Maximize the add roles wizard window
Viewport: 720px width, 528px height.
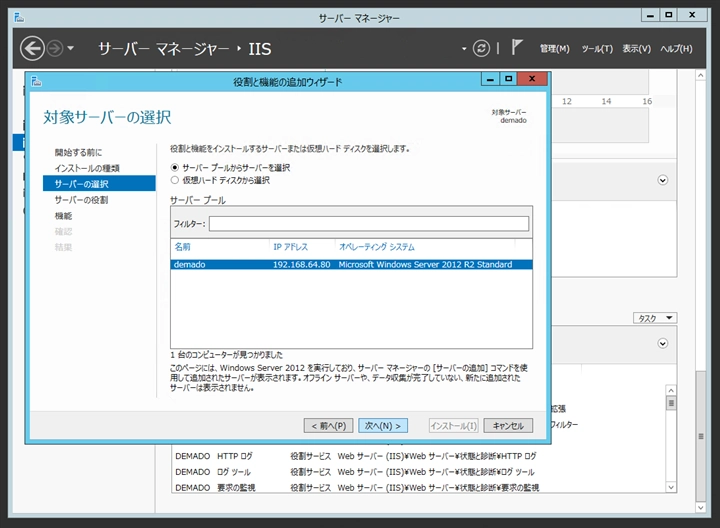[508, 79]
